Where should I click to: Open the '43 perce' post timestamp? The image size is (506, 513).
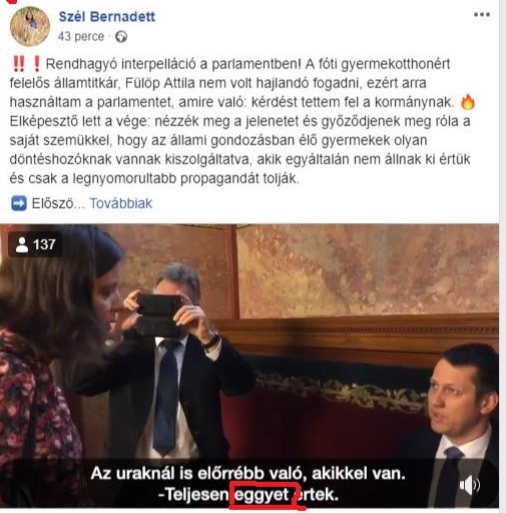tap(81, 36)
